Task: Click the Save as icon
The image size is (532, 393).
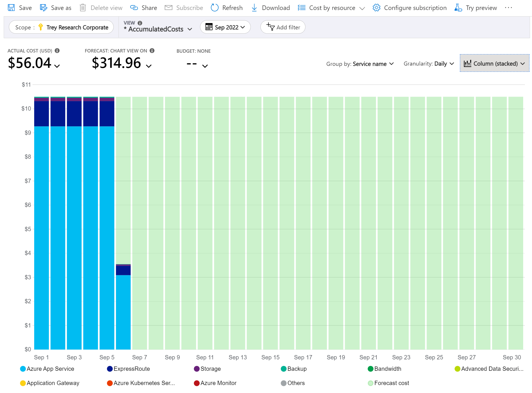Action: pyautogui.click(x=43, y=8)
